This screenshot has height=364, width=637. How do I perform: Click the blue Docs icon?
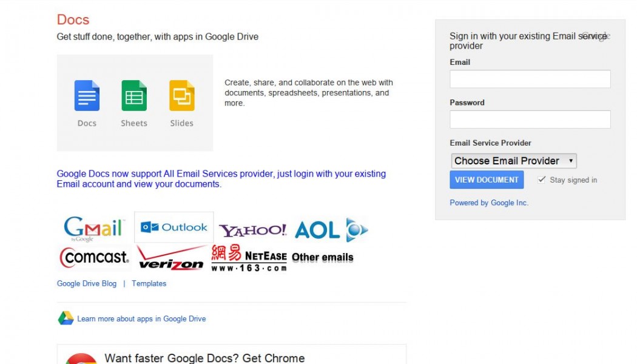[87, 96]
